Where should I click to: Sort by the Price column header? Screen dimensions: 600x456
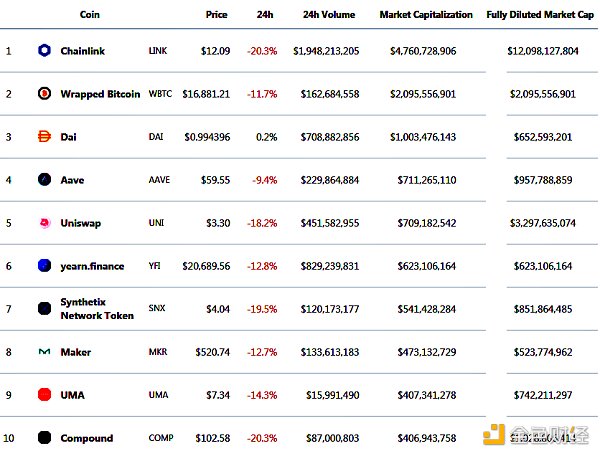(x=216, y=15)
